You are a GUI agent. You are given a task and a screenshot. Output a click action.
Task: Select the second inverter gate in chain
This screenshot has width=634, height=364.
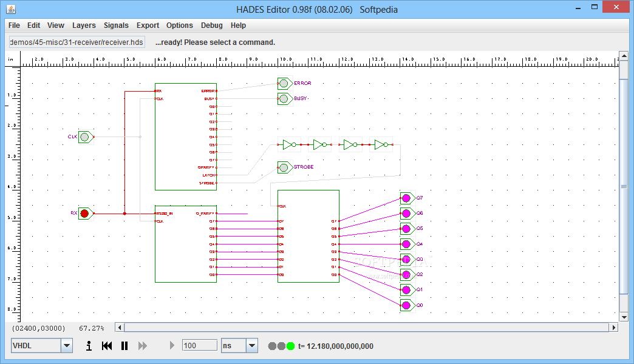point(320,144)
